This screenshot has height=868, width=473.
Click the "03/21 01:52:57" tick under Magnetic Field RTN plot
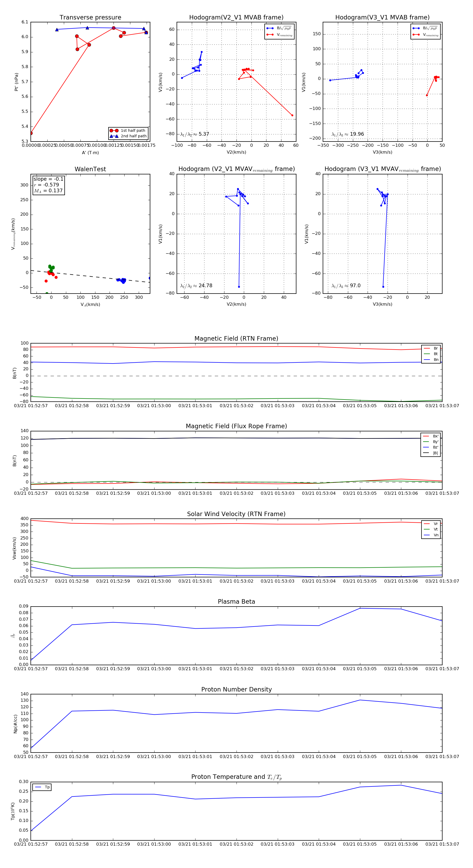click(x=31, y=406)
